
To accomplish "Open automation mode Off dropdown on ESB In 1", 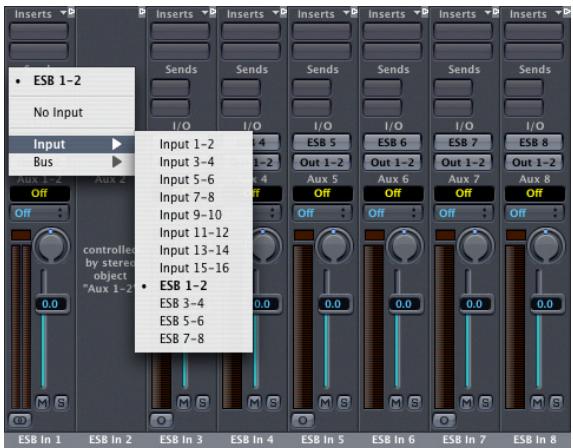I will click(x=39, y=213).
